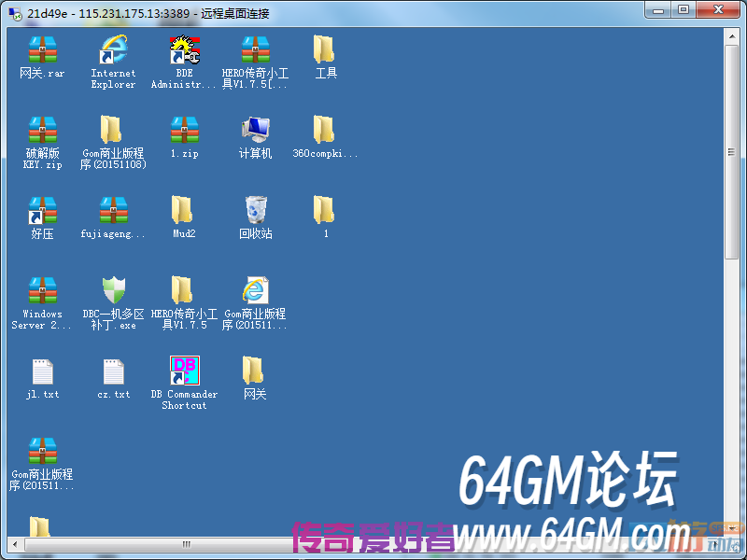Viewport: 747px width, 560px height.
Task: Open the 网关 folder
Action: 253,371
